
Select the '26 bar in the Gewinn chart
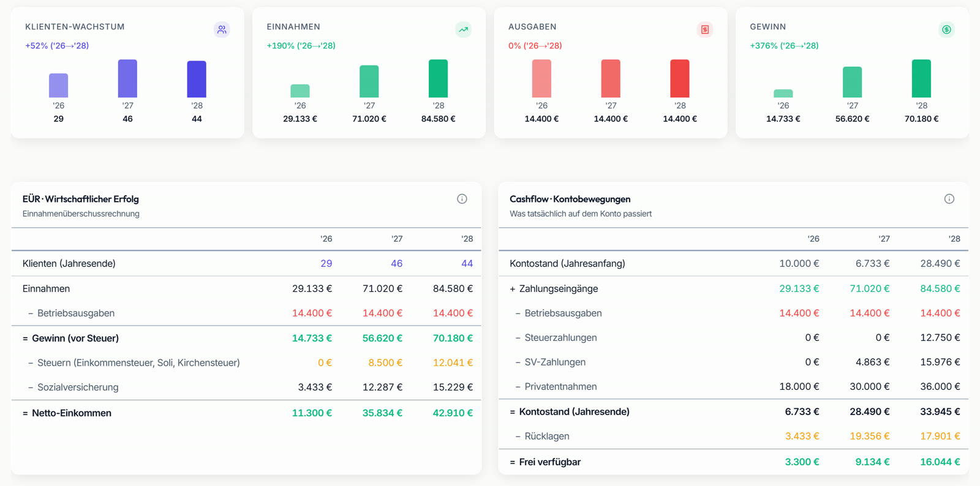tap(783, 94)
